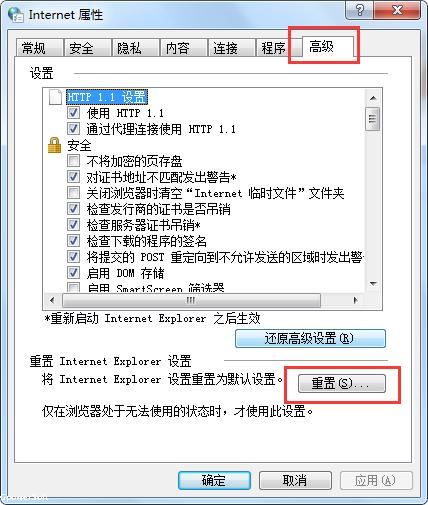Image resolution: width=428 pixels, height=505 pixels.
Task: Uncheck 使用 HTTP 1.1 checkbox
Action: tap(73, 113)
